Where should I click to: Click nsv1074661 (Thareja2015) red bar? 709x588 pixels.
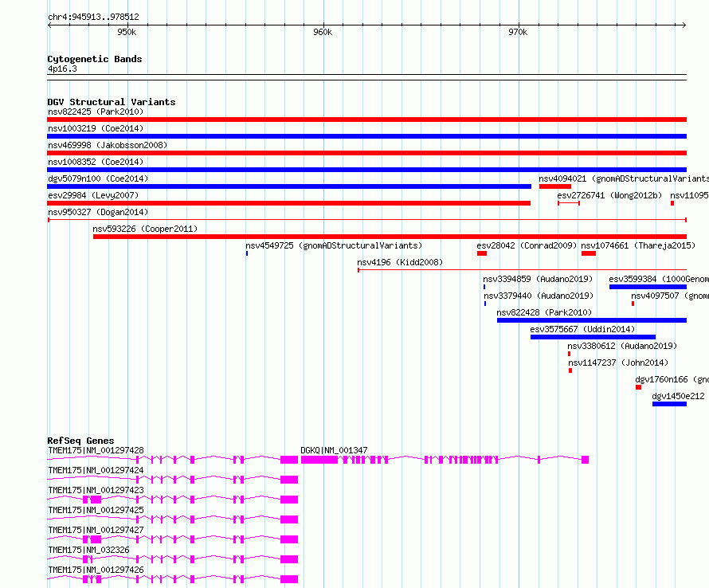coord(589,253)
